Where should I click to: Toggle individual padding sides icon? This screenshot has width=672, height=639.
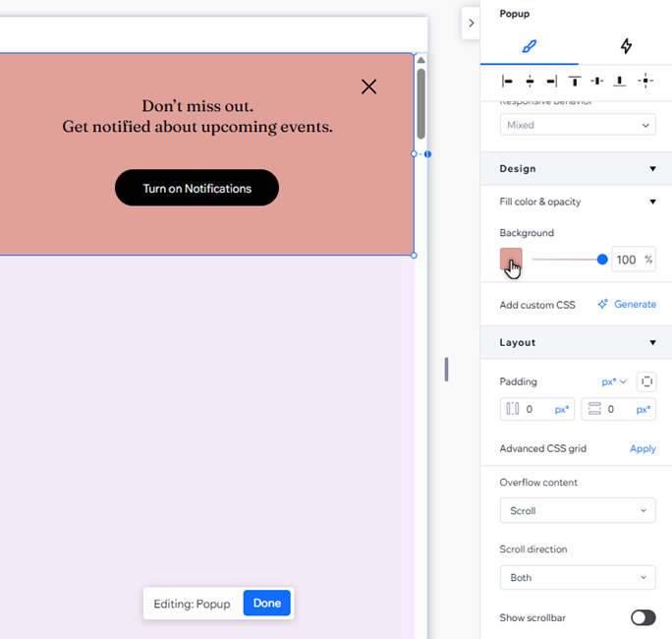646,381
